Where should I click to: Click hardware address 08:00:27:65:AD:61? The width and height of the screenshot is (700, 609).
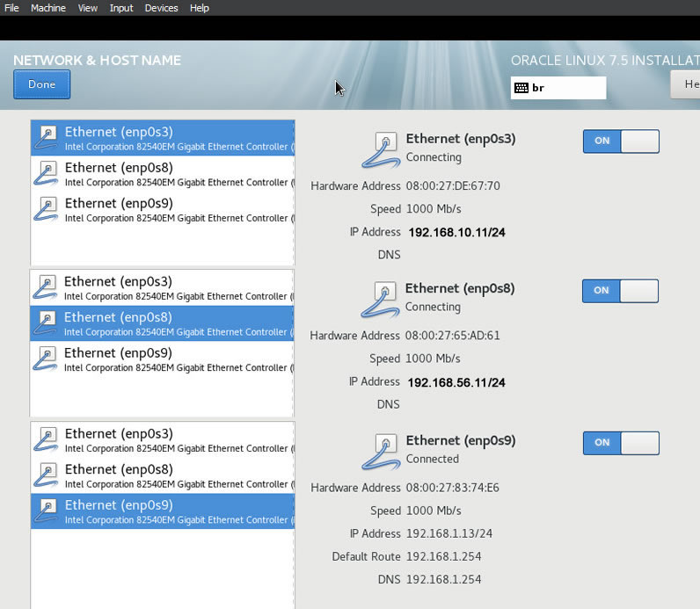click(x=452, y=336)
